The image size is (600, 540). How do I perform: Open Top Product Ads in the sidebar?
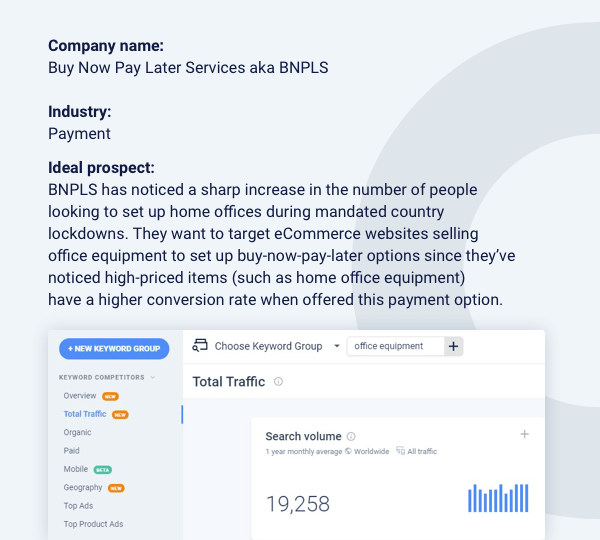pos(94,524)
